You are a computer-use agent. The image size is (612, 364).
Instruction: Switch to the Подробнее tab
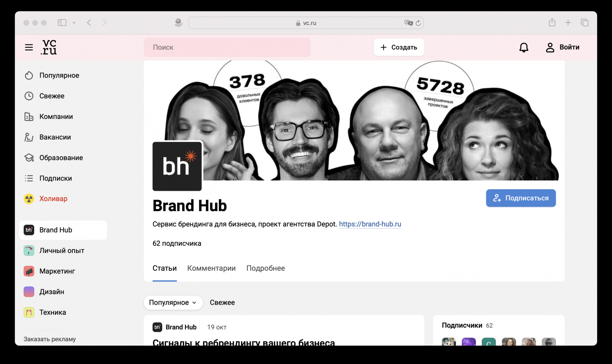[x=265, y=268]
